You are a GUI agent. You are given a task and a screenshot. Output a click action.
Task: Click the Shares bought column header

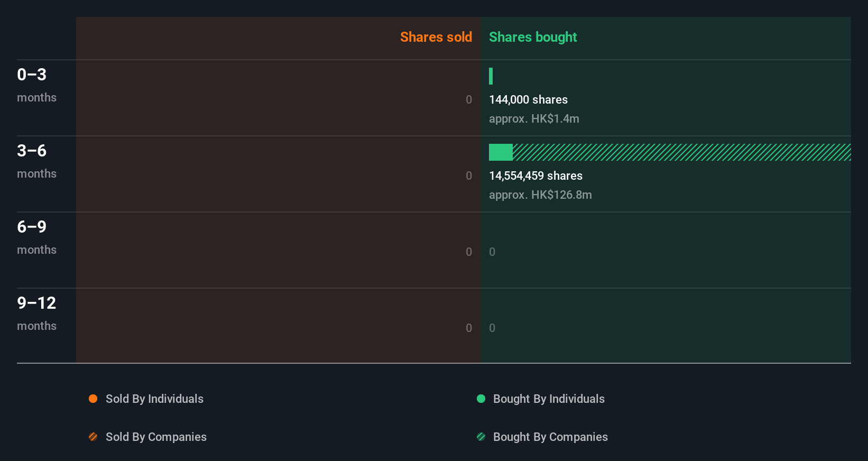pos(533,37)
